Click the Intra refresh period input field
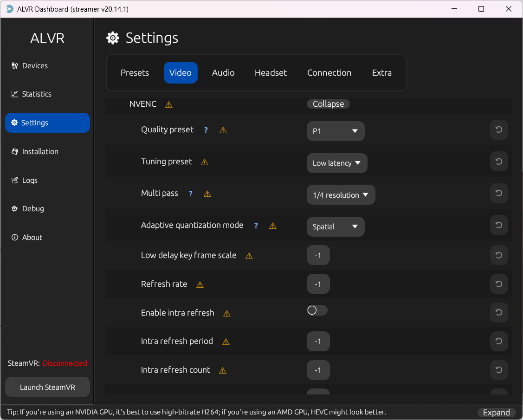 [x=318, y=342]
